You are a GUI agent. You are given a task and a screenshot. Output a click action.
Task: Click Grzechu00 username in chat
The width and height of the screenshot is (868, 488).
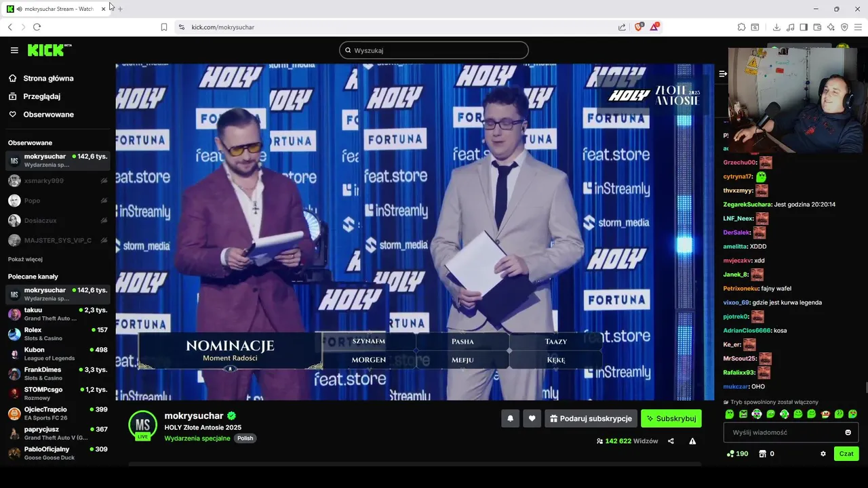pyautogui.click(x=739, y=163)
